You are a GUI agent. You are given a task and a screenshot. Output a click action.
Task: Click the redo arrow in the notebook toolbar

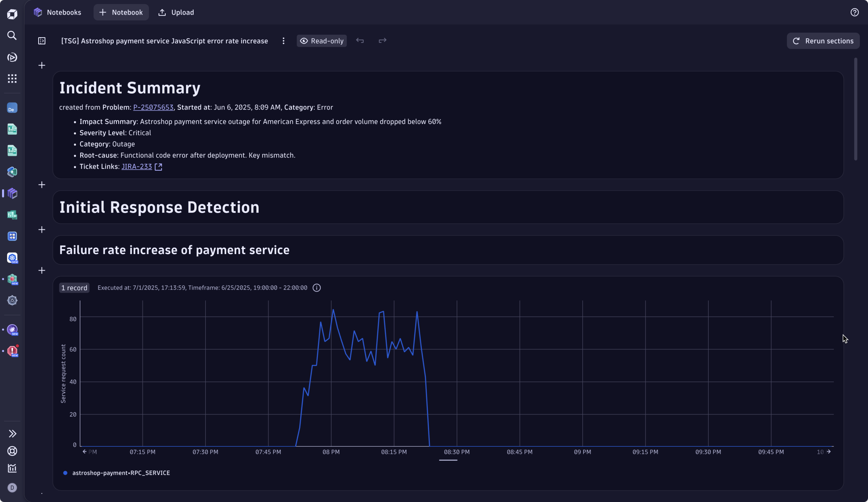click(382, 40)
